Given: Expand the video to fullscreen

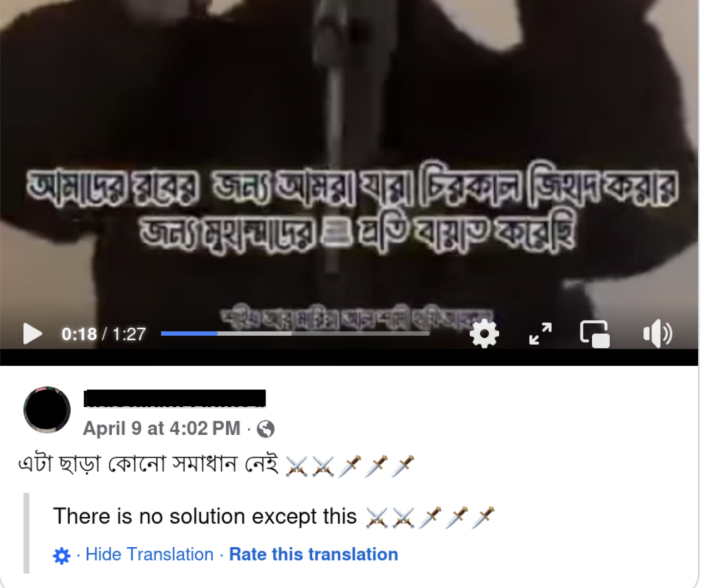Looking at the screenshot, I should [541, 334].
